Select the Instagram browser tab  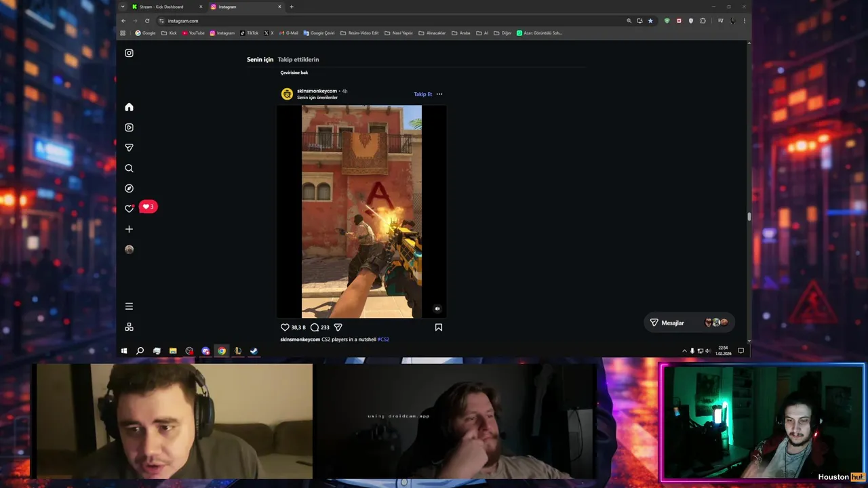[x=246, y=7]
